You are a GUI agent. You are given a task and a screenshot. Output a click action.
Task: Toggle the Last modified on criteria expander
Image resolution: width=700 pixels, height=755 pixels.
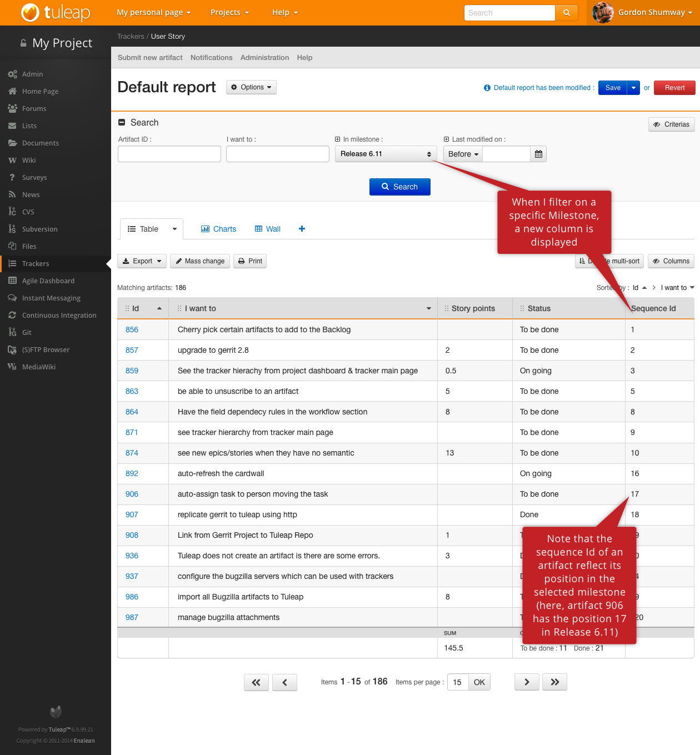(x=446, y=139)
